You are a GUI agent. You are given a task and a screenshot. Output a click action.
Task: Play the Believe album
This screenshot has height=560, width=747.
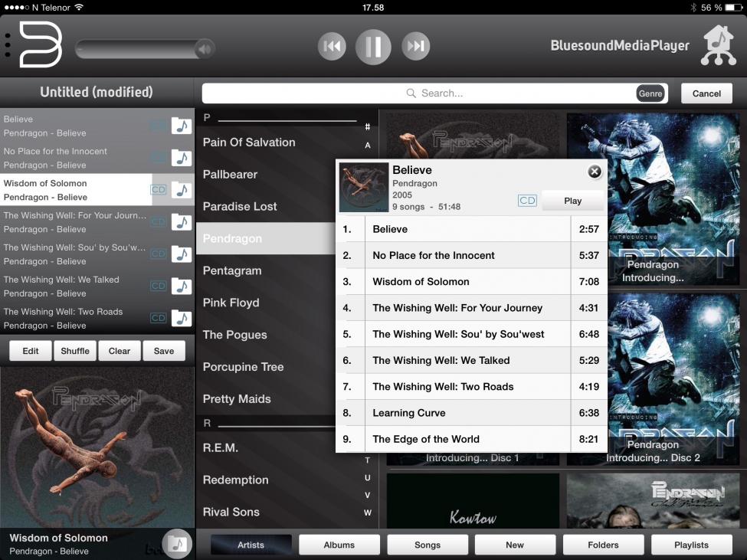point(572,201)
